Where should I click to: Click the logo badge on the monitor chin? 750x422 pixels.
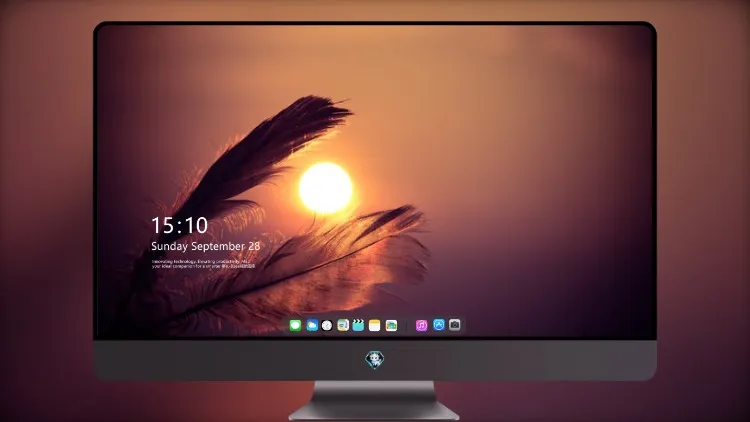point(375,359)
